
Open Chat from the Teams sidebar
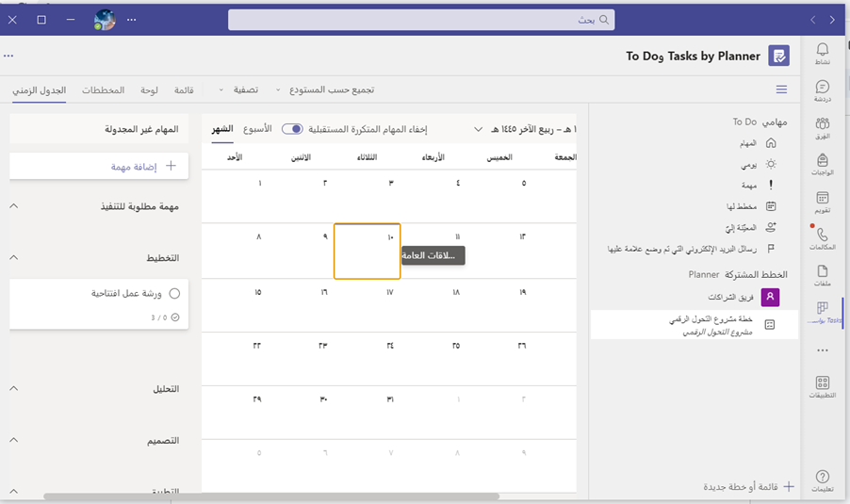(822, 90)
